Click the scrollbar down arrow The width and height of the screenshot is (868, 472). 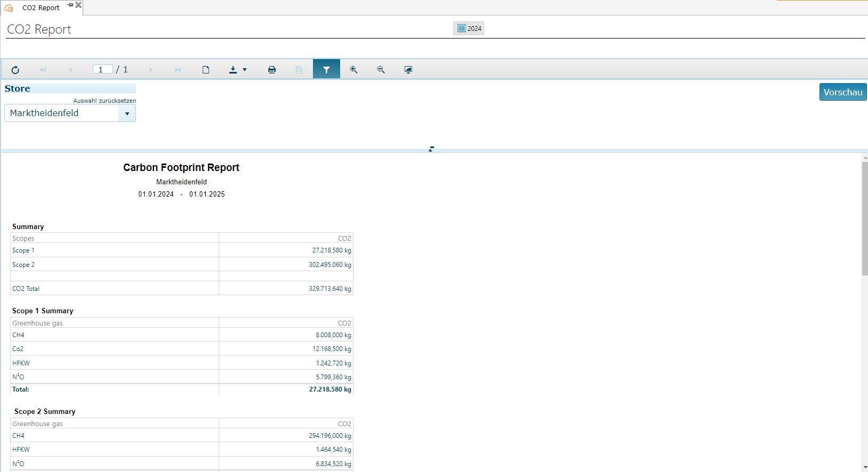tap(864, 467)
